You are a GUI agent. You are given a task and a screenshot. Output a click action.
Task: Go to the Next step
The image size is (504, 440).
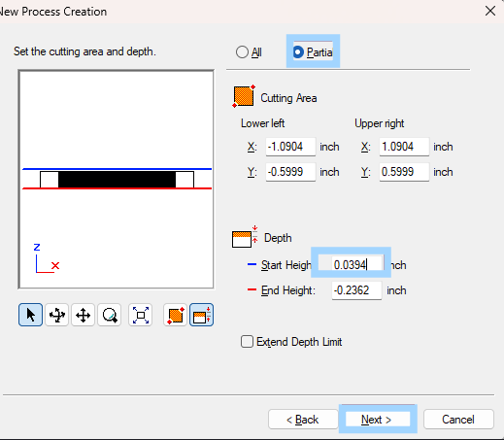tap(377, 420)
